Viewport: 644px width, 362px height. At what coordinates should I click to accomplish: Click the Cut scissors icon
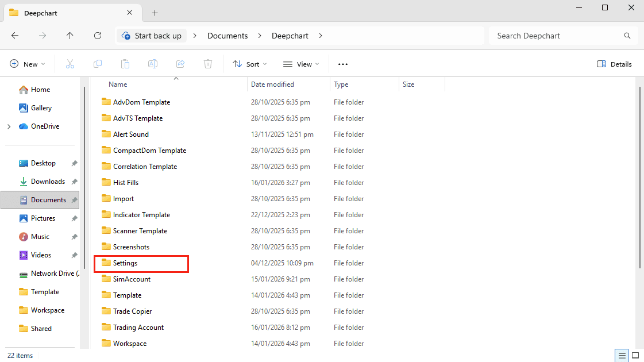coord(70,64)
